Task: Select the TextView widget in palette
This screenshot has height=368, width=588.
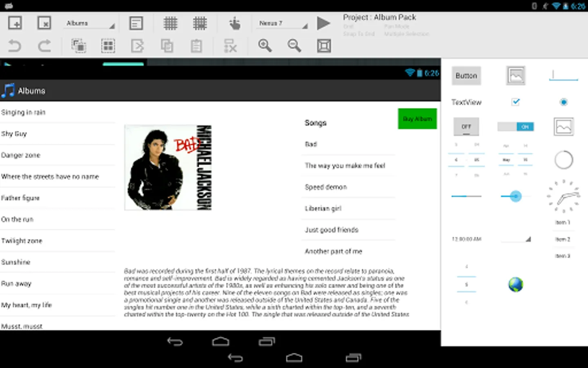Action: click(x=466, y=102)
